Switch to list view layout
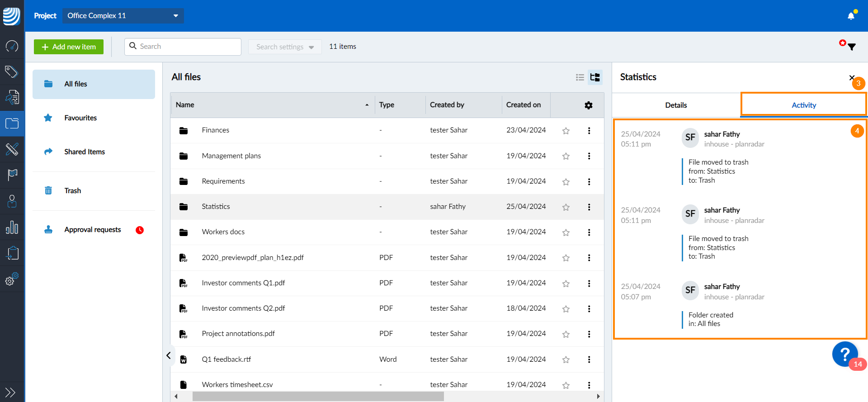 point(580,77)
